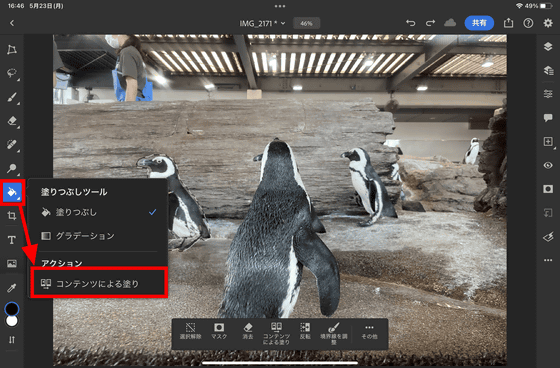The width and height of the screenshot is (560, 368).
Task: Open the comments panel
Action: (548, 118)
